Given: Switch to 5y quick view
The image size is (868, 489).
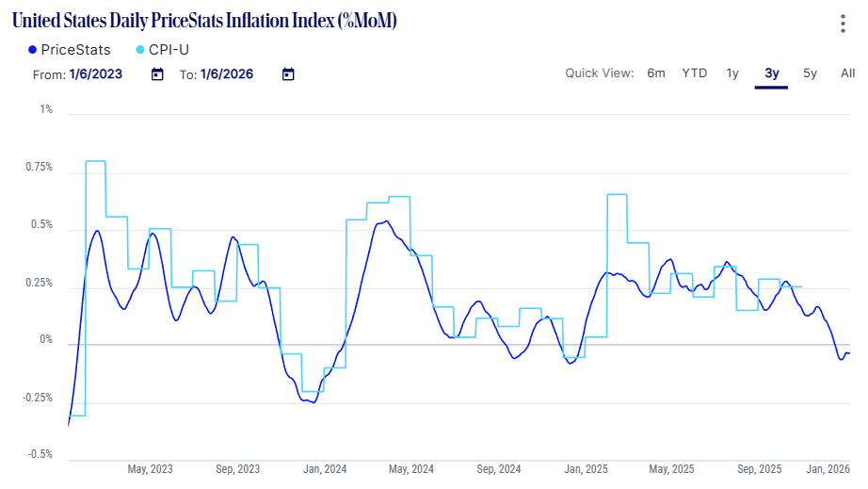Looking at the screenshot, I should [x=810, y=73].
